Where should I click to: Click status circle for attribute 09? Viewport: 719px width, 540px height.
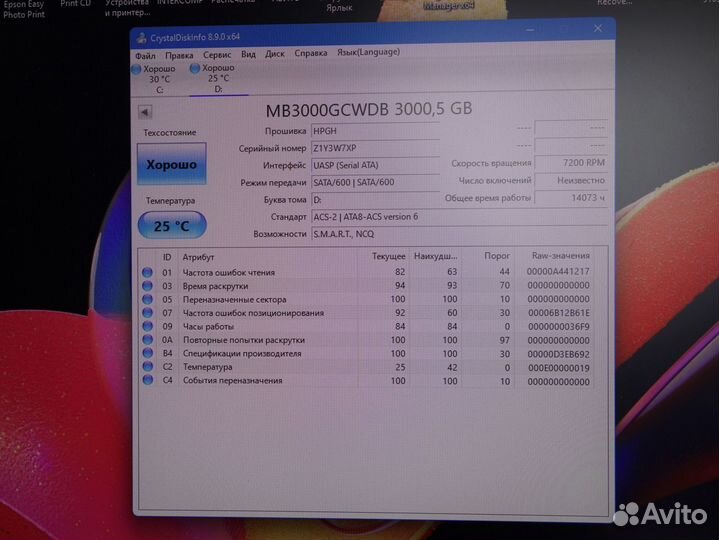(x=147, y=326)
